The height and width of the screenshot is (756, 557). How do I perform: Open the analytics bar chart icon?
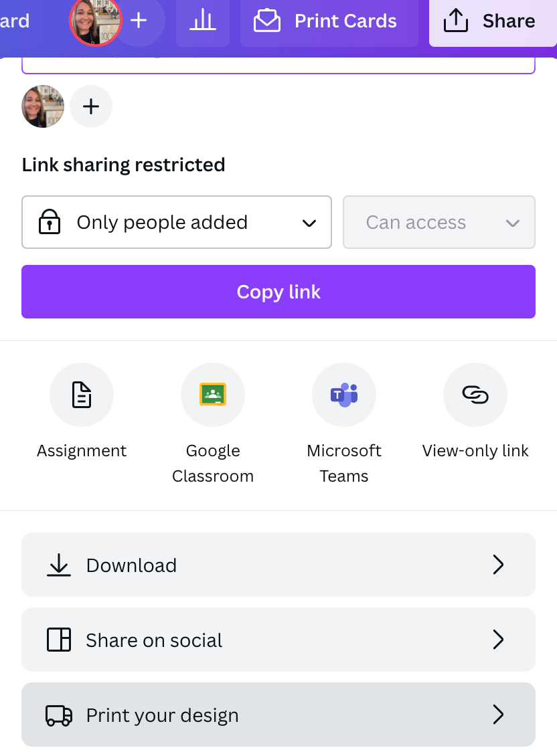pyautogui.click(x=202, y=21)
